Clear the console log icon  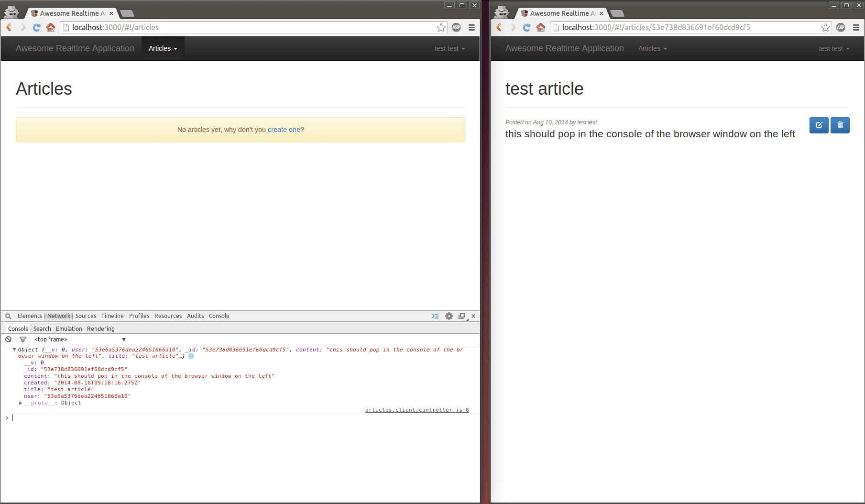pyautogui.click(x=9, y=340)
